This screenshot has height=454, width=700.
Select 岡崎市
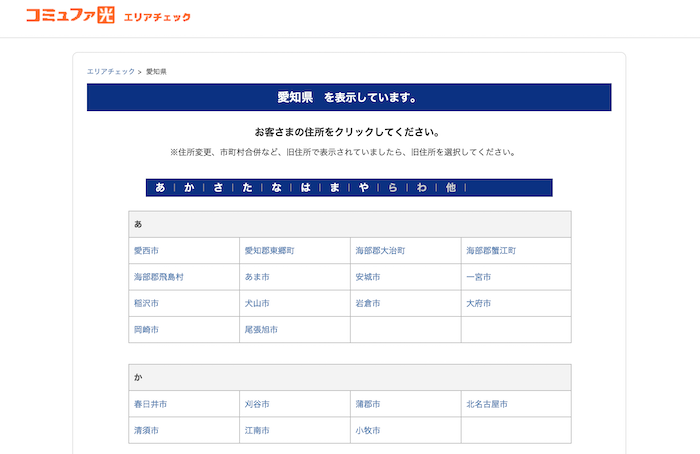[146, 330]
